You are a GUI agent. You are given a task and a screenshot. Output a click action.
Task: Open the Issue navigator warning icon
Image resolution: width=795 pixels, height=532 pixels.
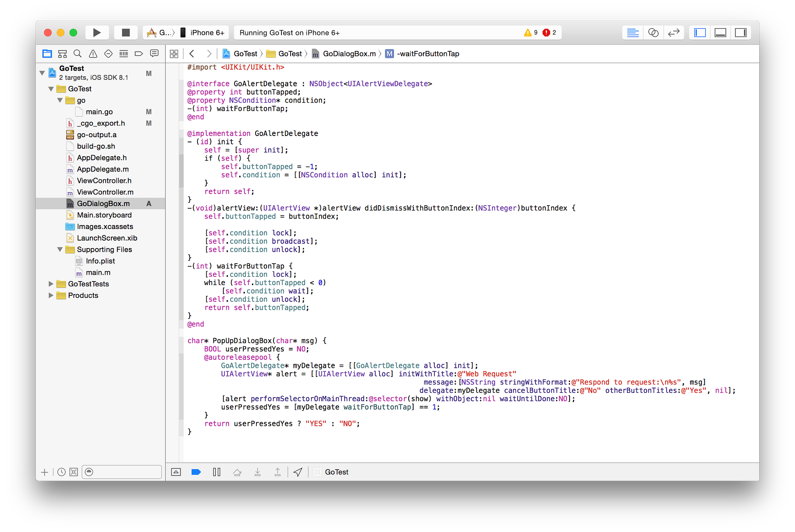point(93,54)
